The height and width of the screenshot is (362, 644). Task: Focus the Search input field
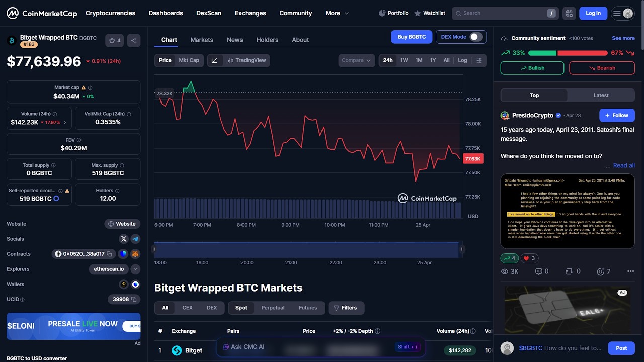(x=505, y=13)
